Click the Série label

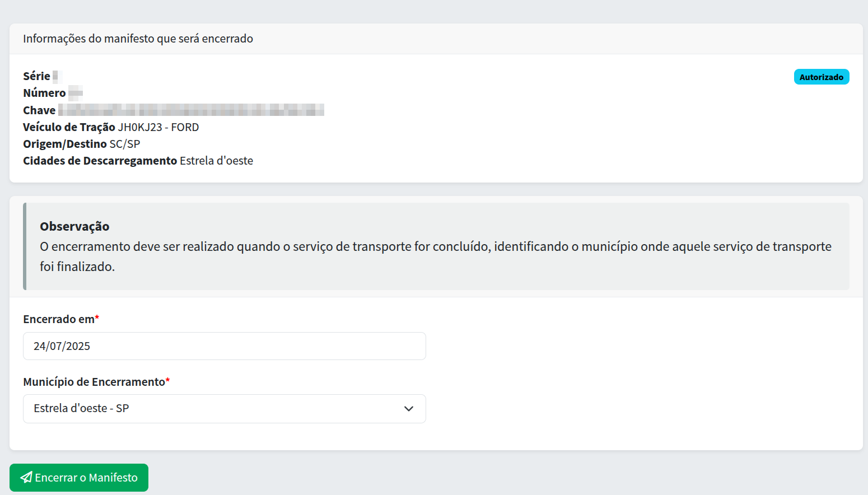pyautogui.click(x=36, y=76)
